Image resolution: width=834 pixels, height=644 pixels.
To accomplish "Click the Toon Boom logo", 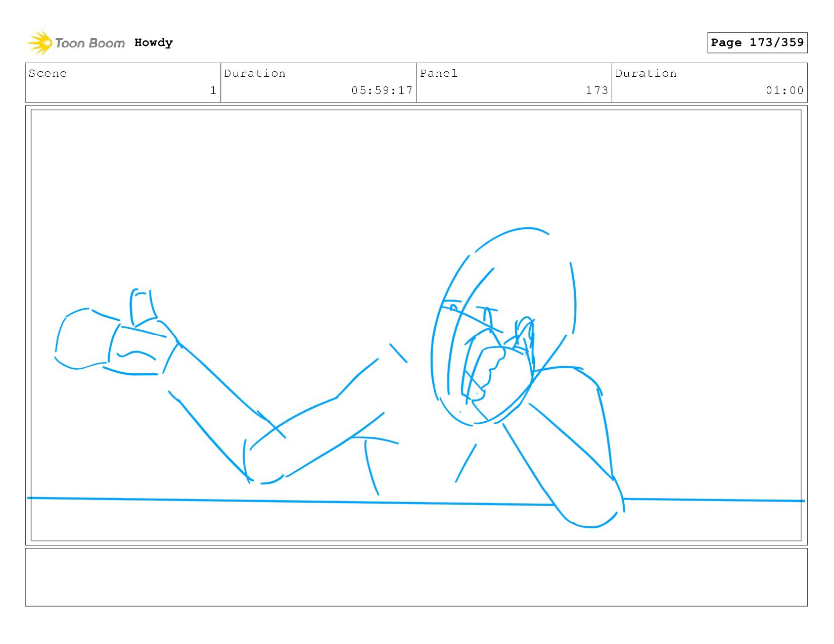I will (x=76, y=43).
